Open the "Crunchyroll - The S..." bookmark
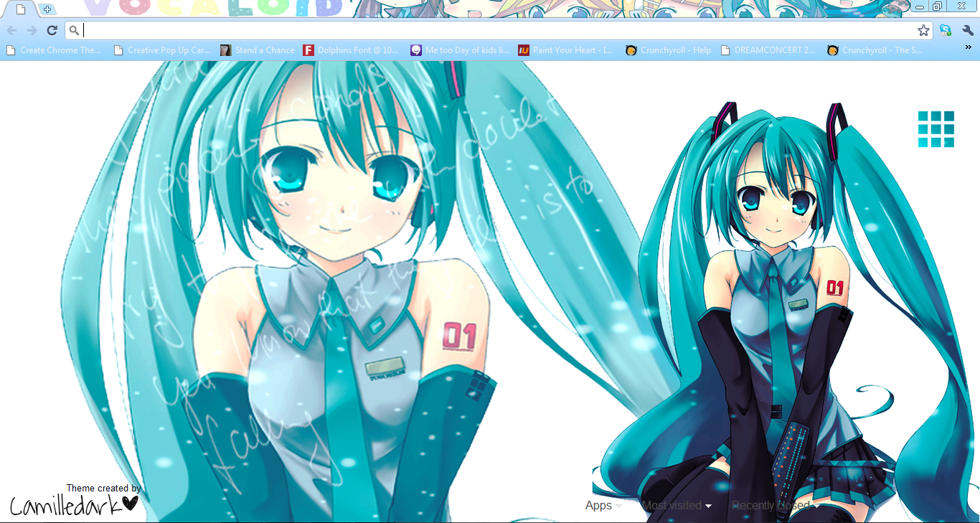The image size is (980, 523). tap(875, 50)
